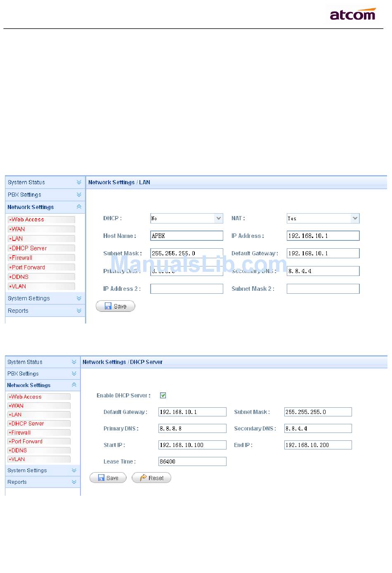
Task: Open Firewall in the lower sidebar menu
Action: pyautogui.click(x=39, y=433)
